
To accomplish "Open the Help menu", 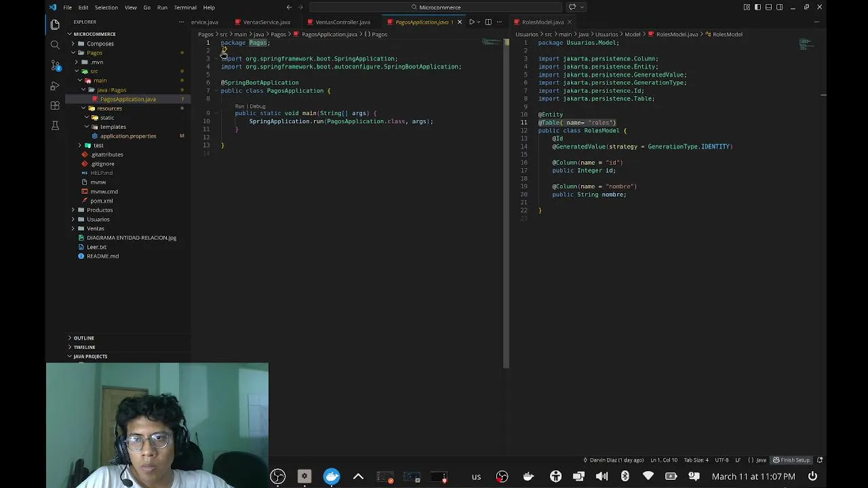I will point(209,7).
